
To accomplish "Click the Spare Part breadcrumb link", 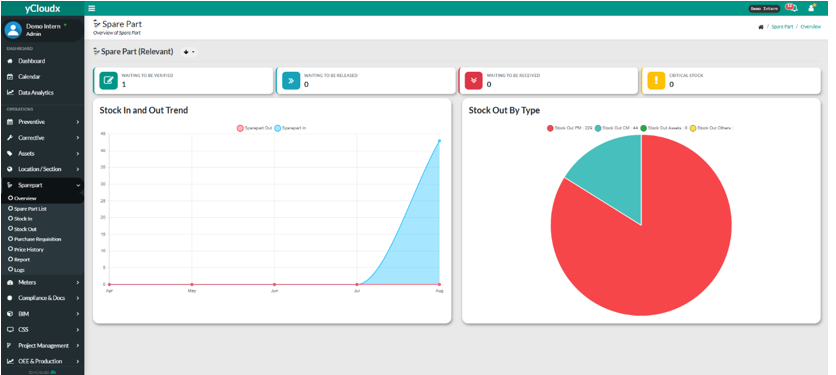I will [782, 27].
